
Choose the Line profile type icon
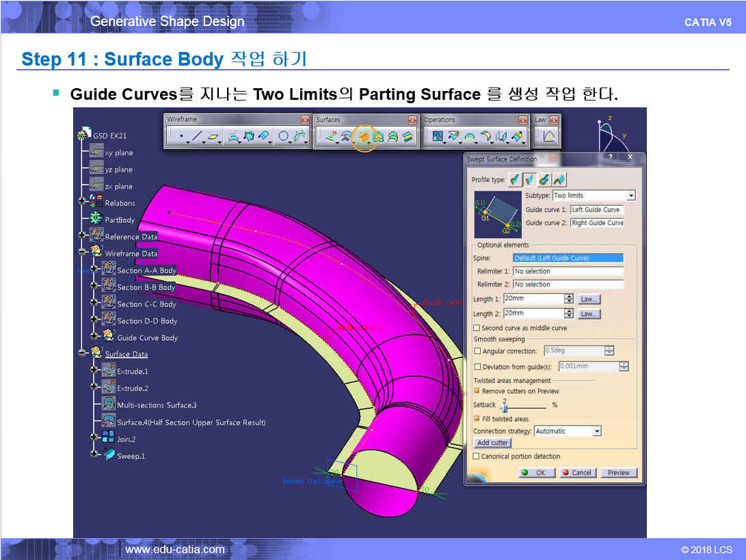(530, 180)
